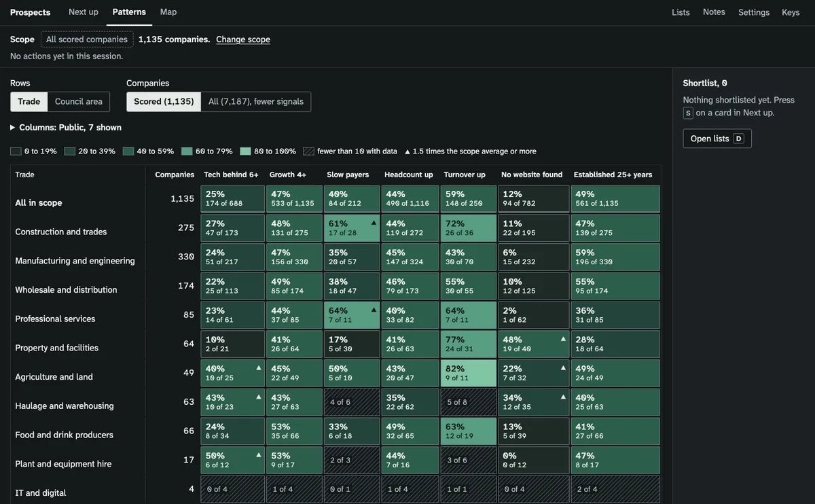Open Professional services Slow payers 64% cell

pyautogui.click(x=352, y=315)
